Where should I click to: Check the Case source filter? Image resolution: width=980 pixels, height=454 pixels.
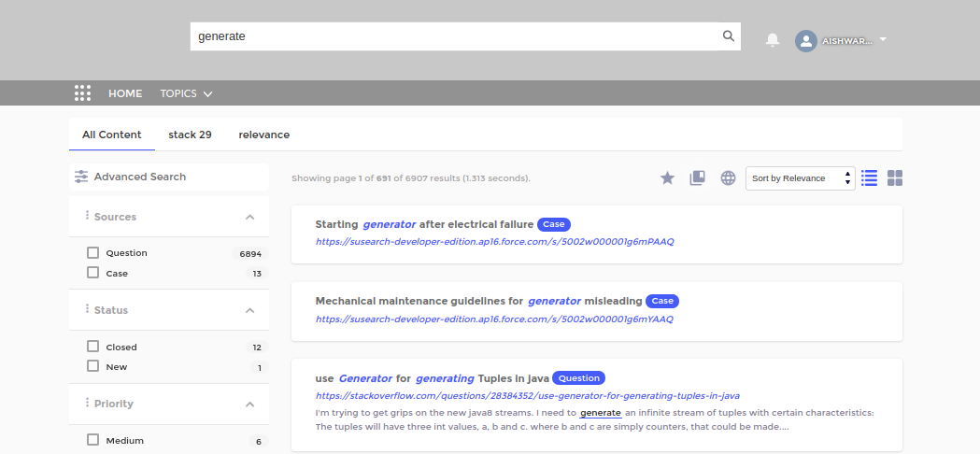92,274
